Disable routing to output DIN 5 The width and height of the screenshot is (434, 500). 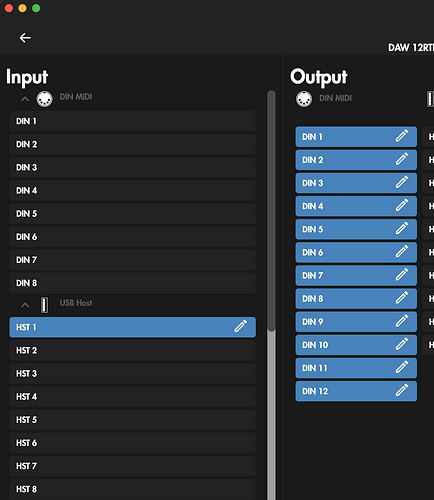(x=356, y=229)
